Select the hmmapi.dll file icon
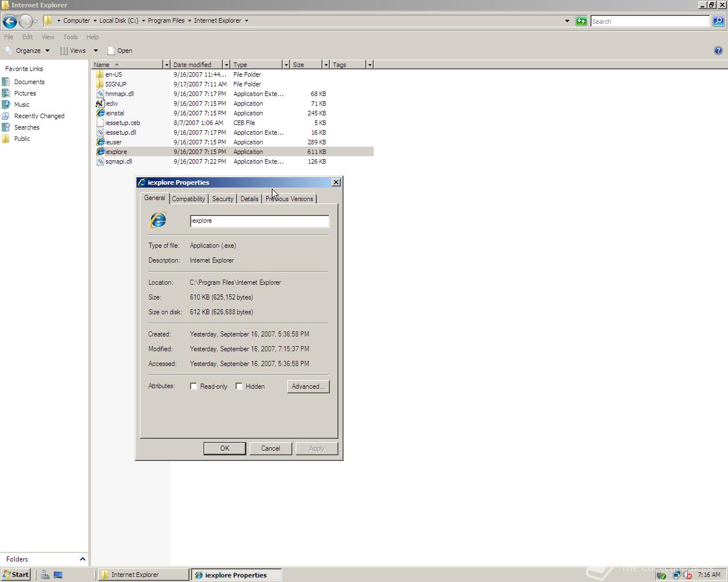 pos(100,94)
